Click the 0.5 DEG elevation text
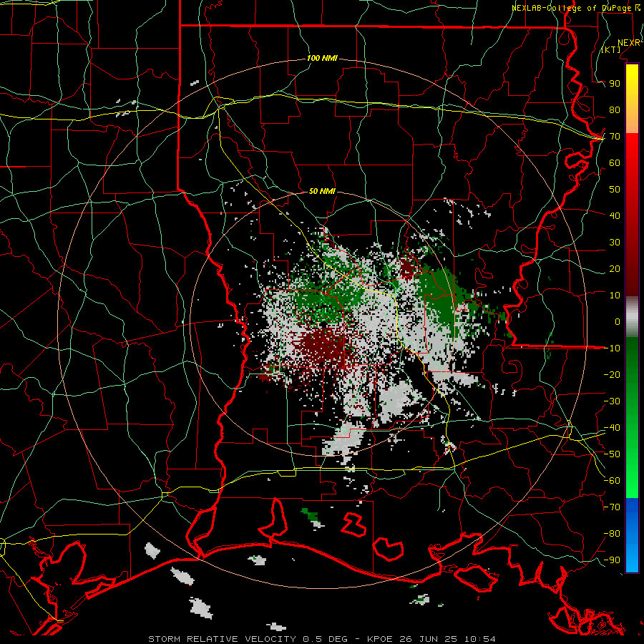 coord(326,639)
